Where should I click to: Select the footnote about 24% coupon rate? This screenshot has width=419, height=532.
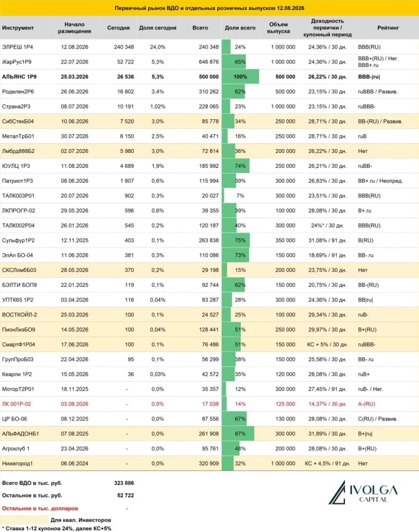click(x=56, y=529)
